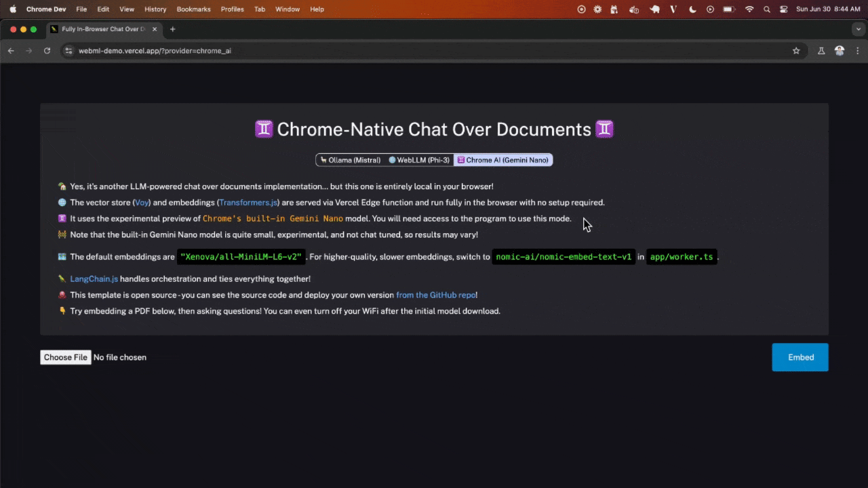Click the Wi-Fi icon in the menu bar

[749, 9]
